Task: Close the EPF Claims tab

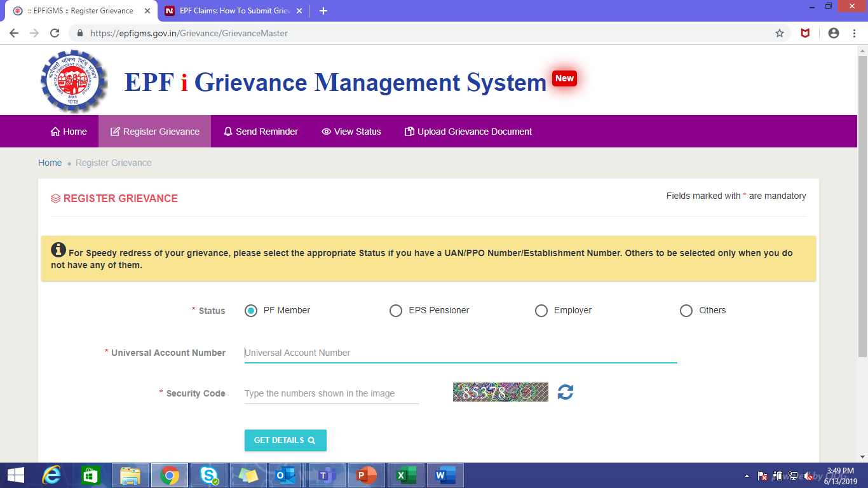Action: 299,11
